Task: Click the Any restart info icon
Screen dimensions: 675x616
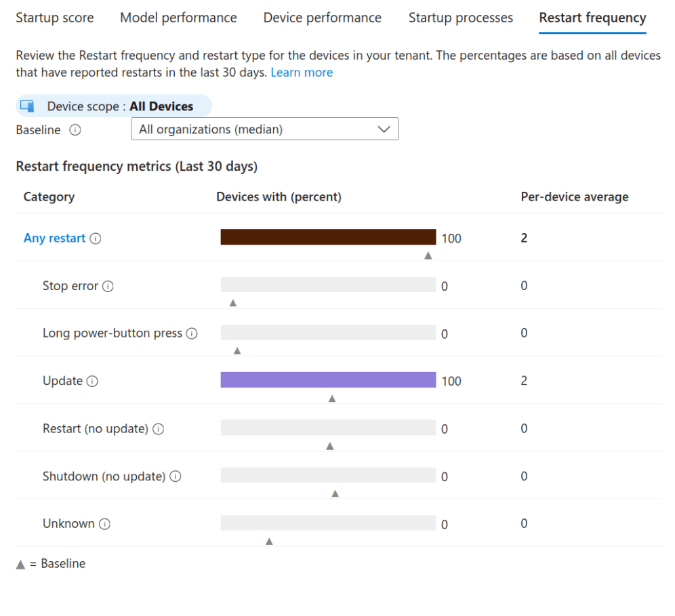Action: click(x=95, y=238)
